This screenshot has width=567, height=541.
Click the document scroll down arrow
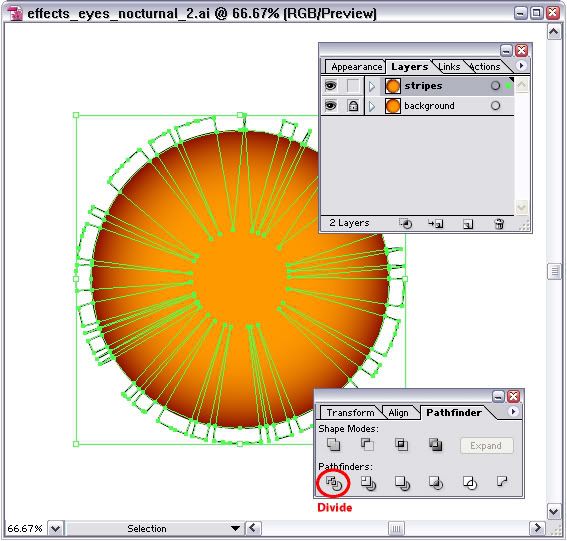click(554, 512)
